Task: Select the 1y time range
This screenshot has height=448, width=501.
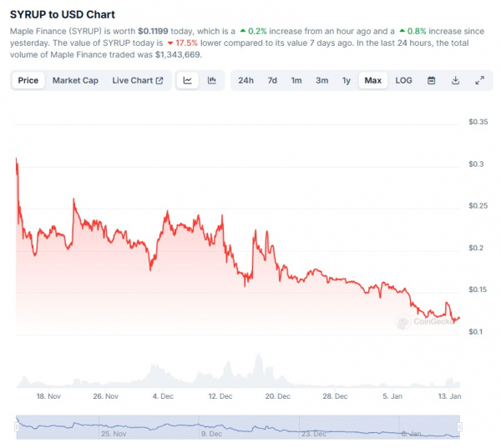Action: click(x=347, y=80)
